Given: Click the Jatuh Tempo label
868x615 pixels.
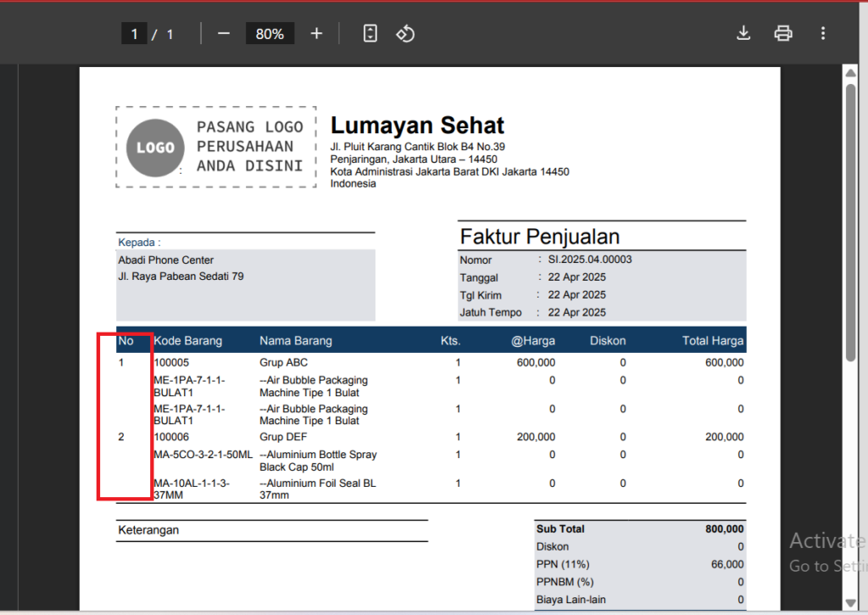Looking at the screenshot, I should click(491, 312).
